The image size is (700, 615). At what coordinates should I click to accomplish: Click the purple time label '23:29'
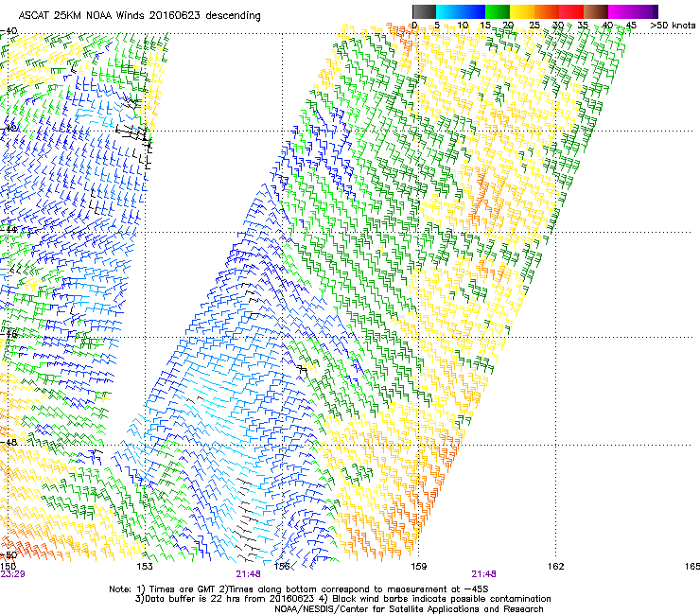point(13,574)
